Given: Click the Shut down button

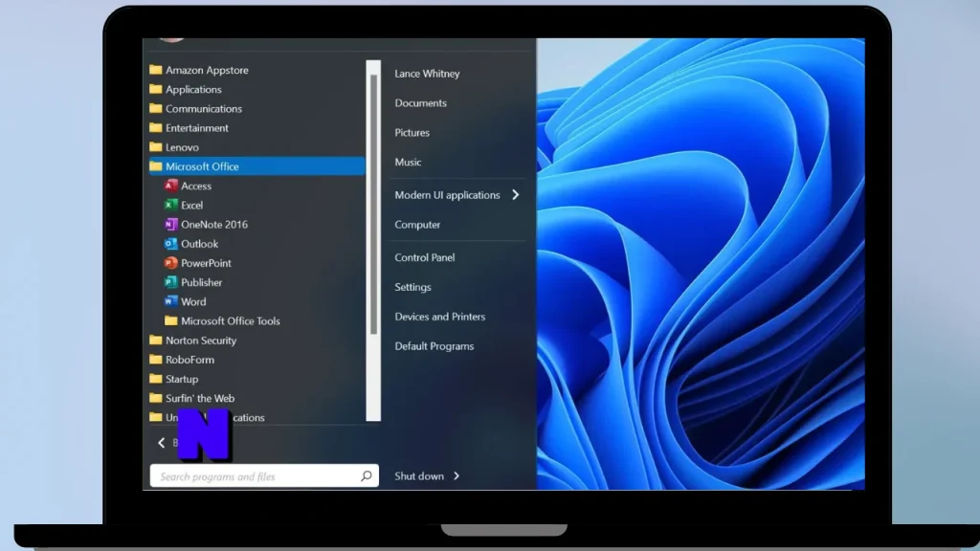Looking at the screenshot, I should [419, 476].
